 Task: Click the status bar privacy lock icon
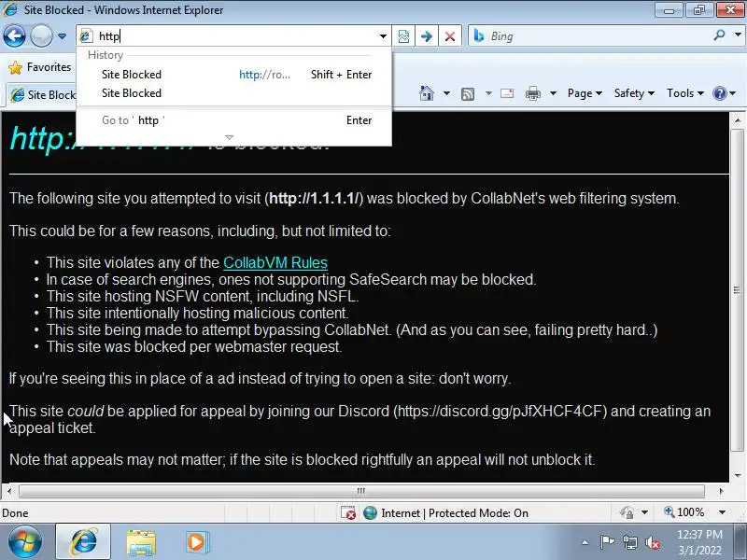pyautogui.click(x=626, y=512)
